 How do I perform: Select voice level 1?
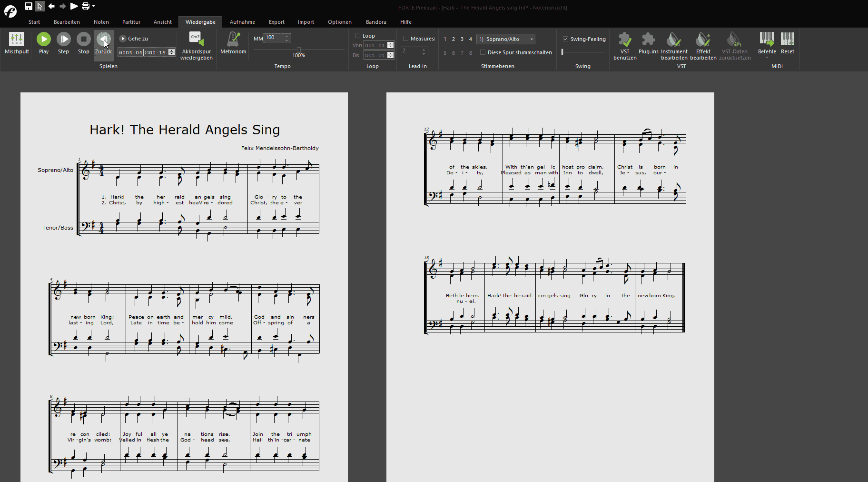tap(445, 39)
